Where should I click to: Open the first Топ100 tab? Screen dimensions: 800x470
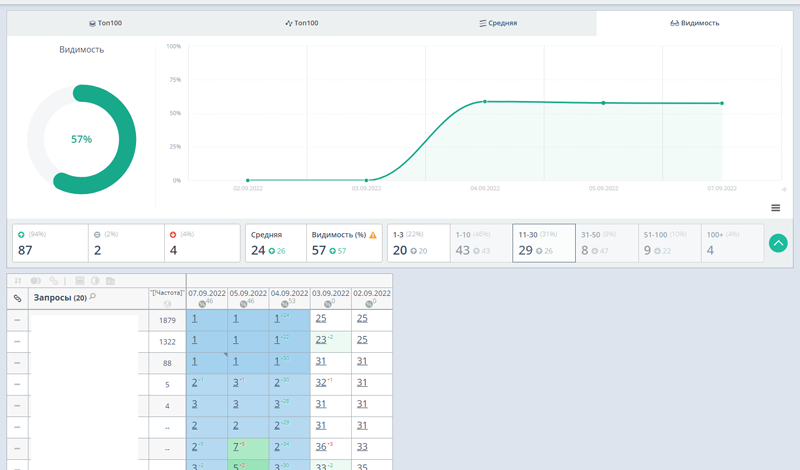(105, 22)
